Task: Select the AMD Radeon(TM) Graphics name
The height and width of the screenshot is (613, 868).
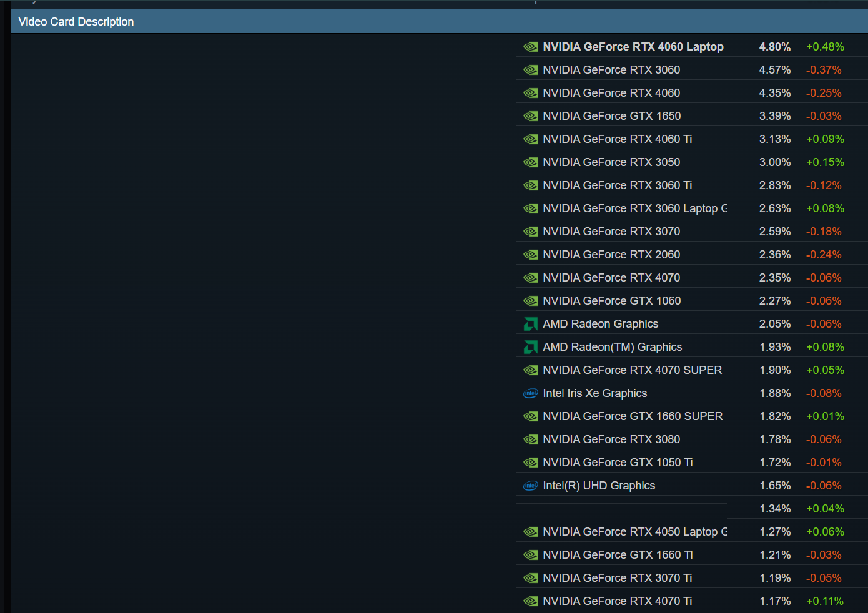Action: click(x=613, y=347)
